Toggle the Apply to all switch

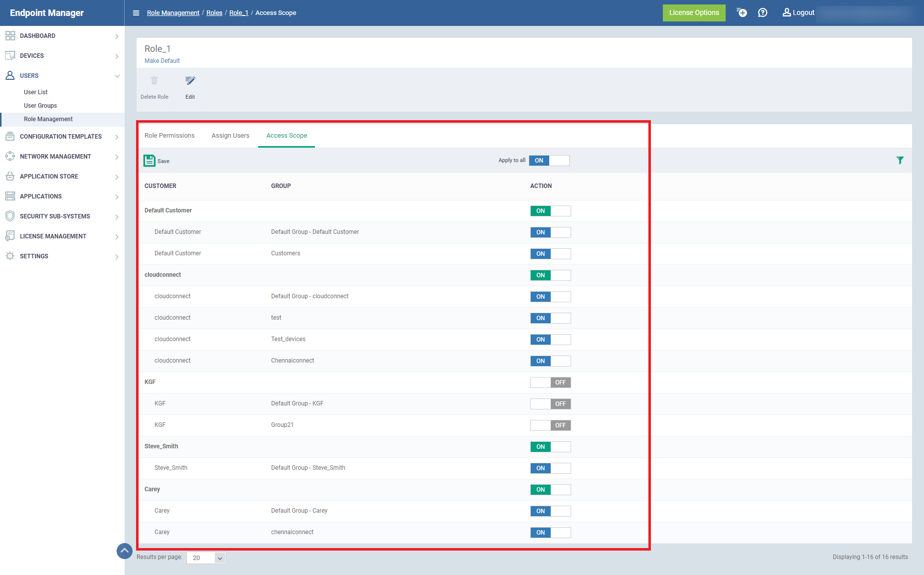coord(549,161)
